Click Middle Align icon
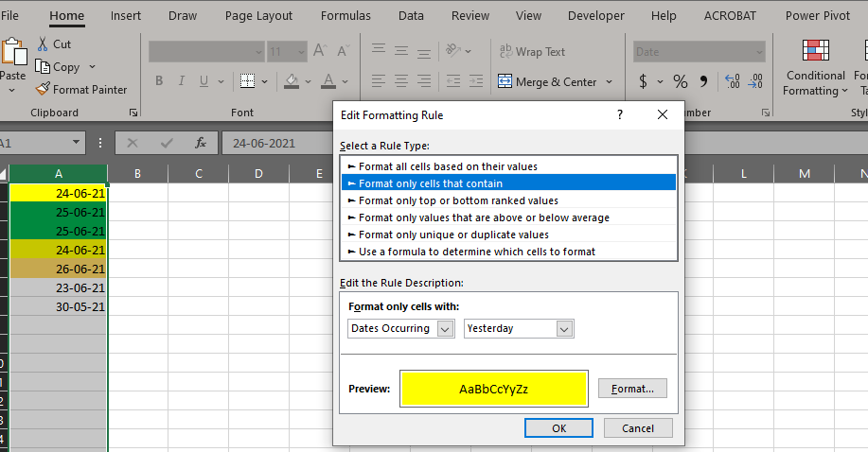The height and width of the screenshot is (452, 868). tap(401, 51)
